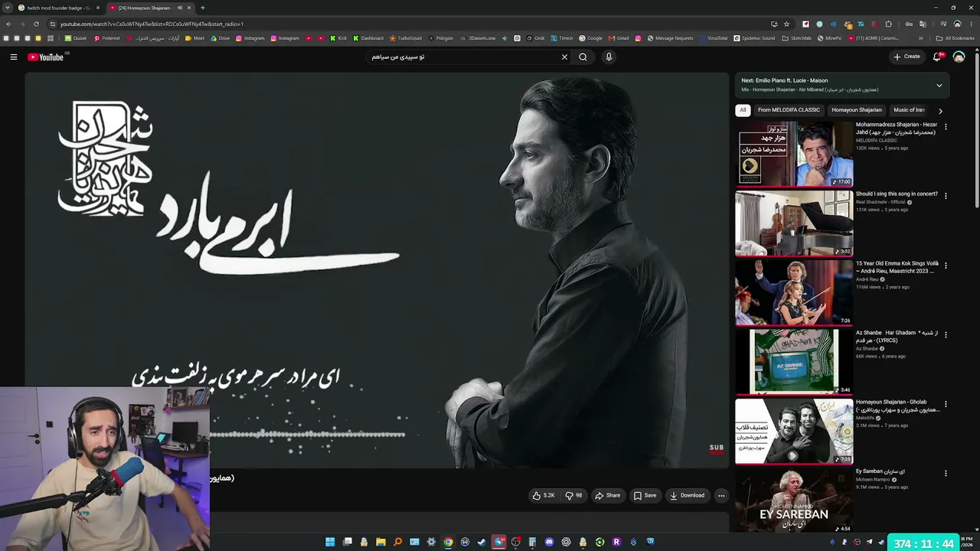
Task: Open options for 'Should I sing this song' video
Action: click(x=946, y=196)
